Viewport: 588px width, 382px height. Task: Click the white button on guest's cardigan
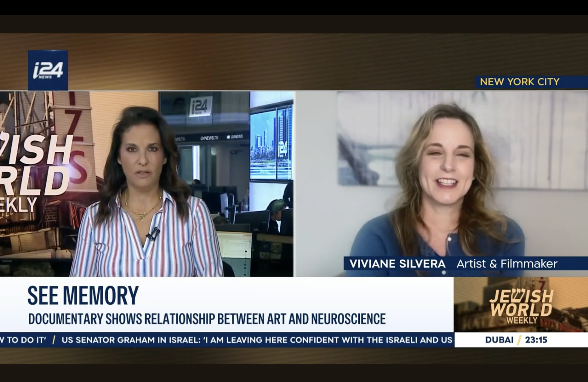tap(449, 239)
